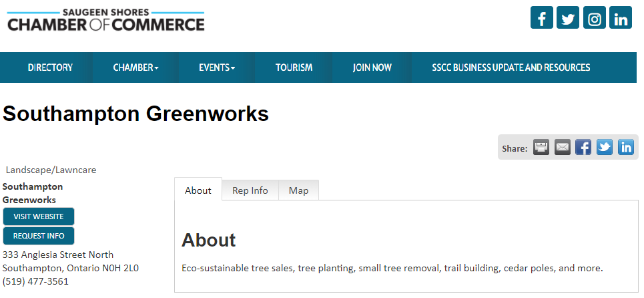Switch to the Map tab
644x298 pixels.
298,190
